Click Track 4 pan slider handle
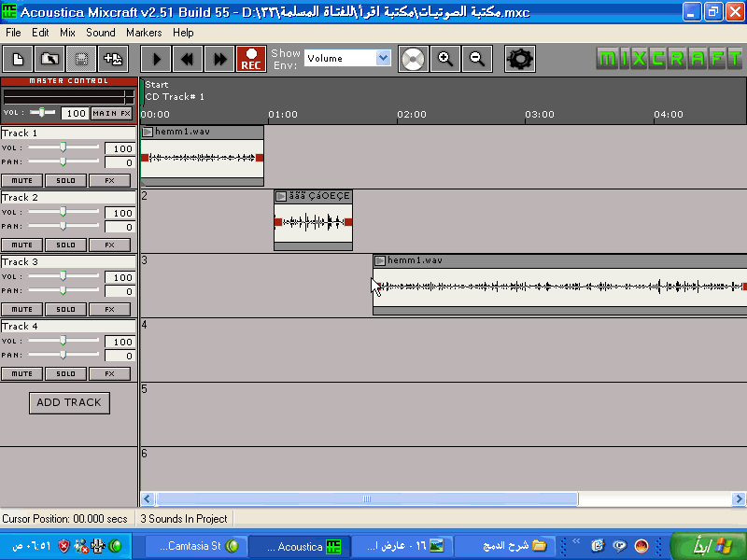Image resolution: width=747 pixels, height=560 pixels. click(x=63, y=355)
